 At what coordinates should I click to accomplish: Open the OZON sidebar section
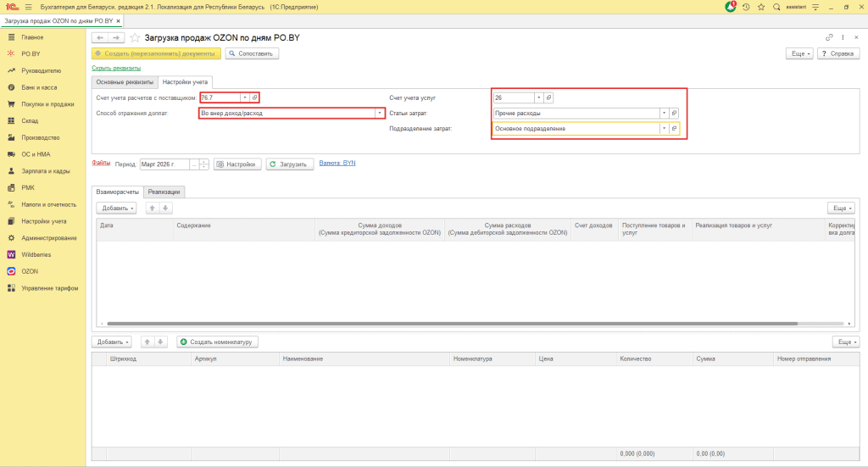(x=30, y=271)
